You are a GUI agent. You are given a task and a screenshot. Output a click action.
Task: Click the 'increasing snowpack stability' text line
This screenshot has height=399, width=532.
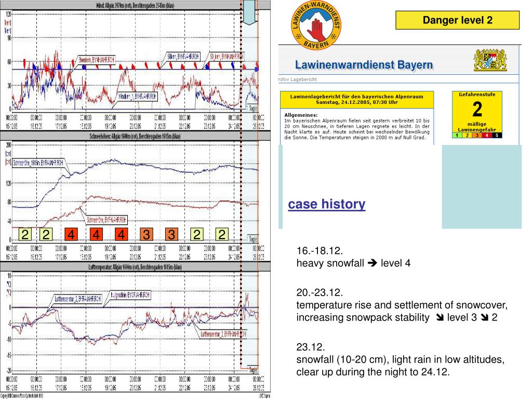tap(396, 317)
